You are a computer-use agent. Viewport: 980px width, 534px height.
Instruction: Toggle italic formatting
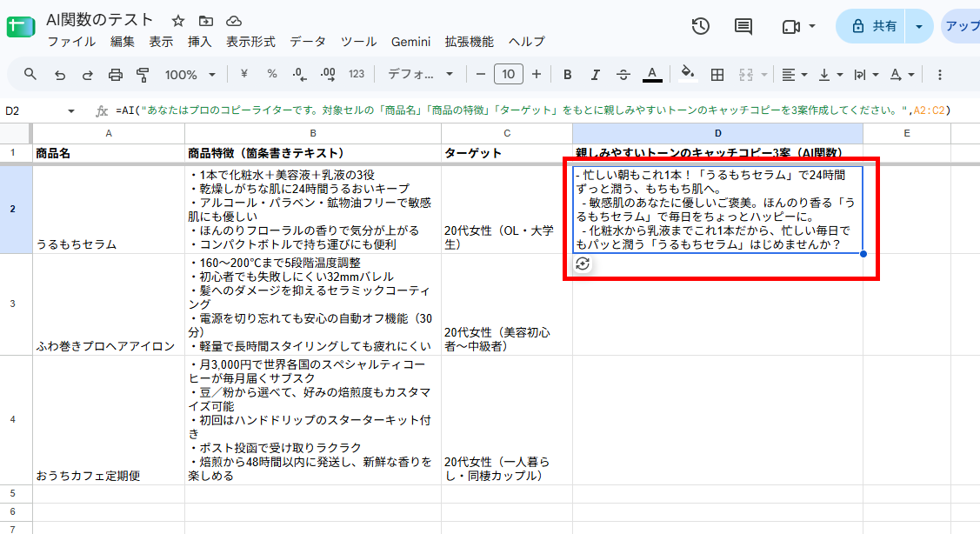coord(595,75)
